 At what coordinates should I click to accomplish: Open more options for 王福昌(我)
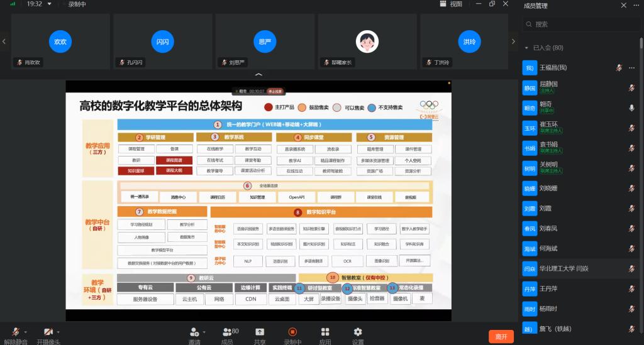(631, 68)
